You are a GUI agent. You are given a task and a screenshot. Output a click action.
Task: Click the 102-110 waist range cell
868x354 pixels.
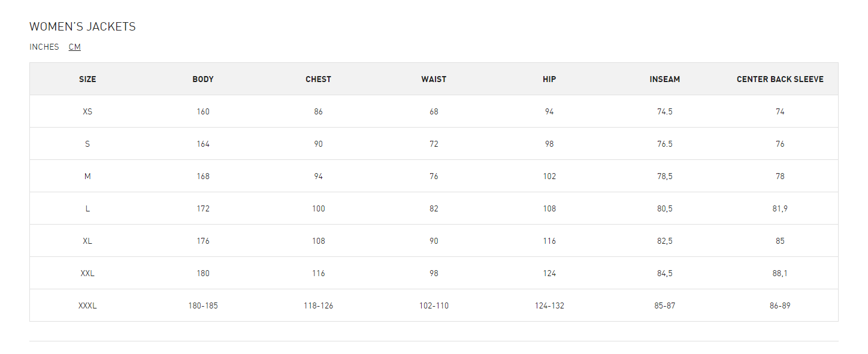pos(434,305)
